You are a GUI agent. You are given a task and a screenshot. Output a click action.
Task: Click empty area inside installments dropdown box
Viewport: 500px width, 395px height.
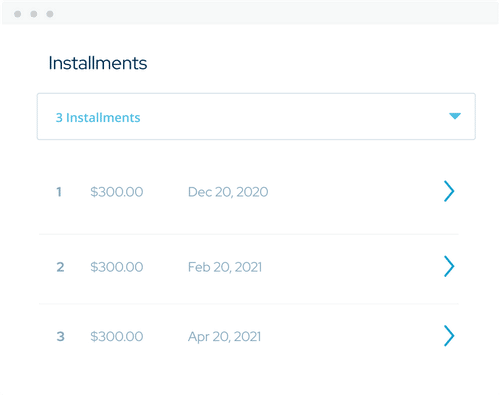[x=293, y=116]
